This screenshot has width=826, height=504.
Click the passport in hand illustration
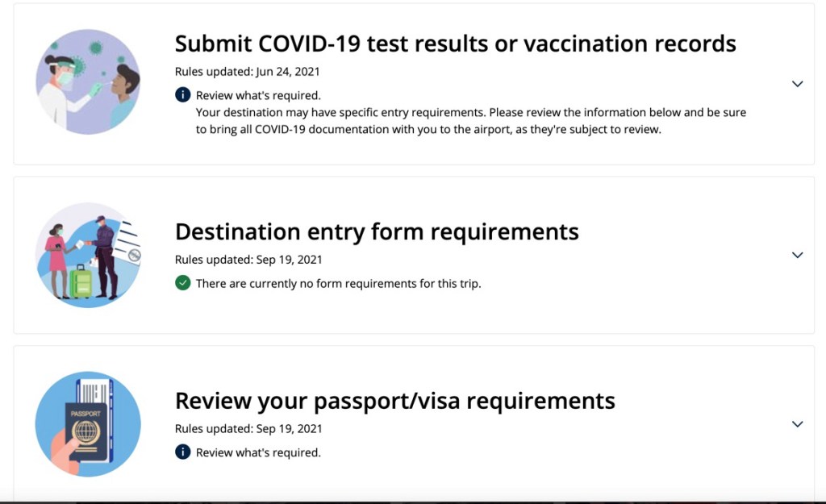(88, 424)
